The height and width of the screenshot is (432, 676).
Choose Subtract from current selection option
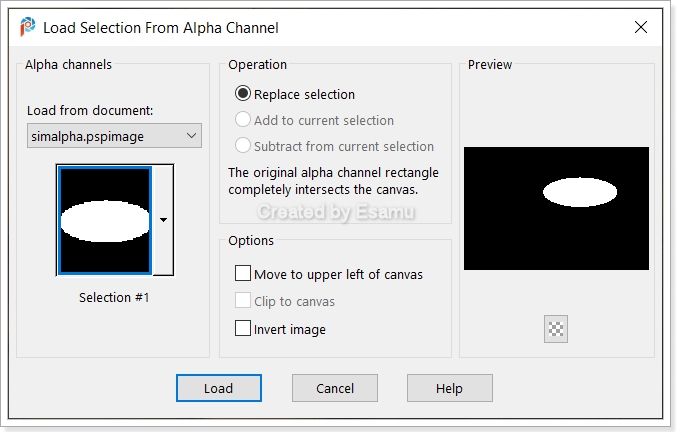[x=243, y=145]
